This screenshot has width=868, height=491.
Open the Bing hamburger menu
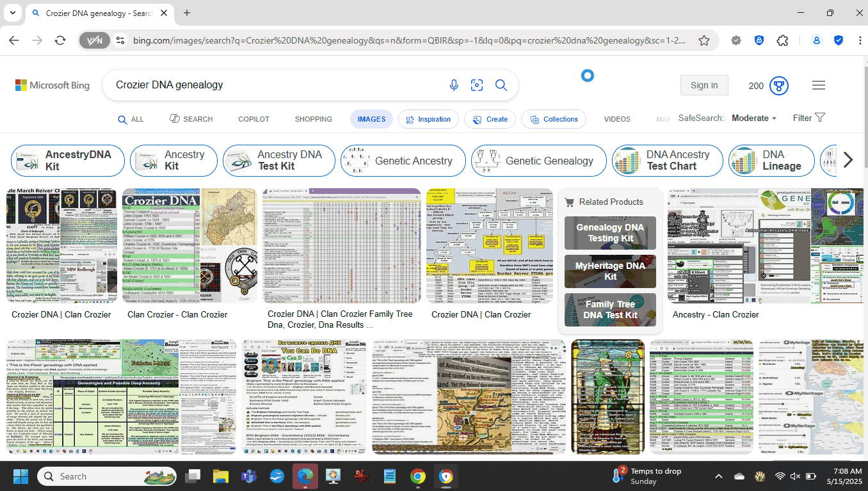coord(819,85)
